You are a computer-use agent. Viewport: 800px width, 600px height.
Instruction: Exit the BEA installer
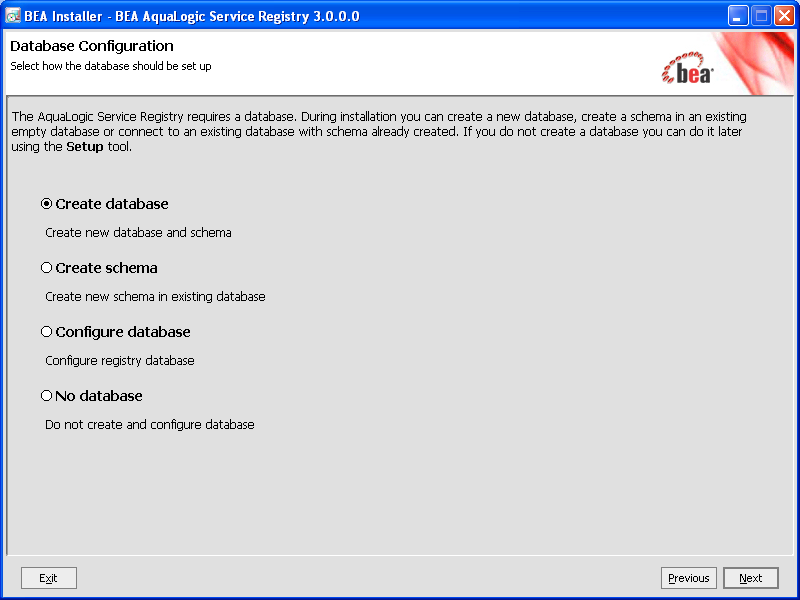(49, 578)
